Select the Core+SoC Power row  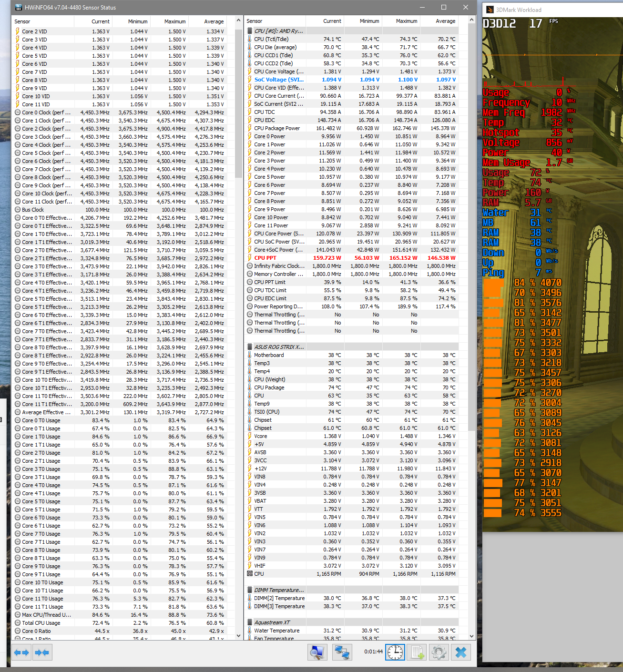[x=352, y=250]
